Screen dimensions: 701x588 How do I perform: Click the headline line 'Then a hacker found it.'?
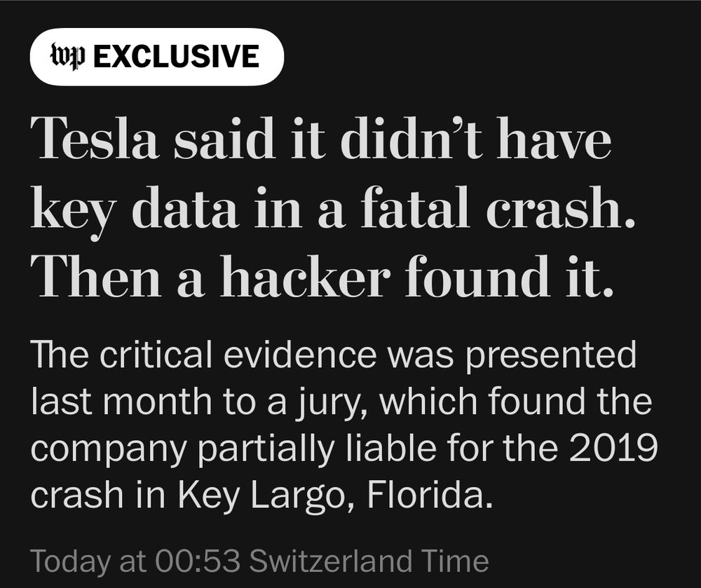322,276
